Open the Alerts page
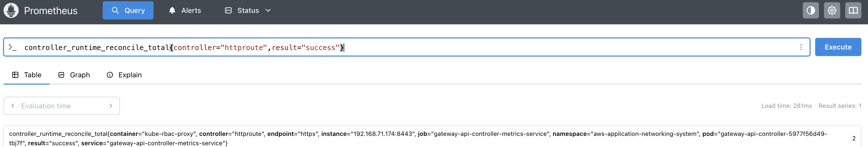This screenshot has height=147, width=868. click(x=190, y=10)
